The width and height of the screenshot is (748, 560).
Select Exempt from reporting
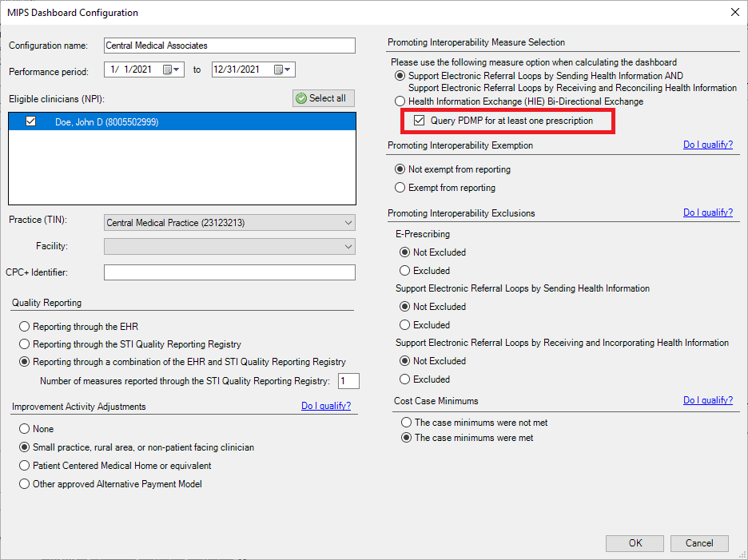click(x=400, y=188)
